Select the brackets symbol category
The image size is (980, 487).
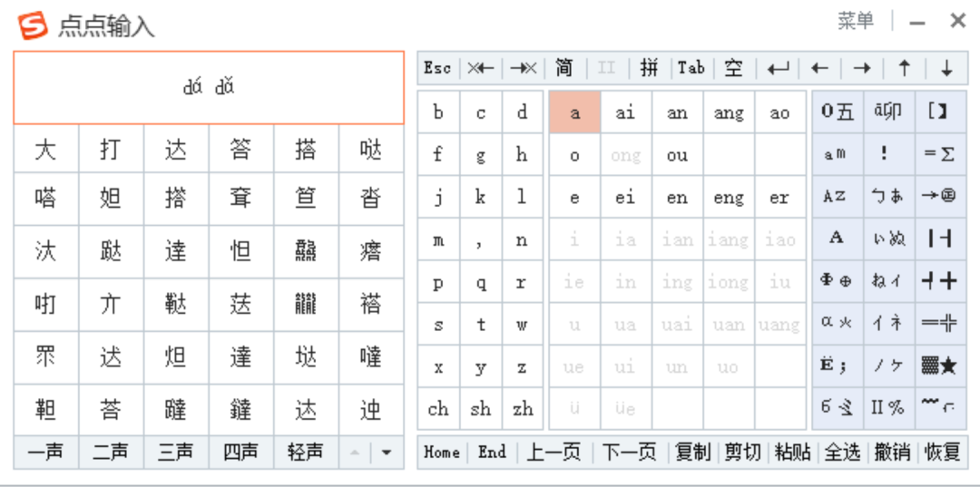click(x=939, y=112)
